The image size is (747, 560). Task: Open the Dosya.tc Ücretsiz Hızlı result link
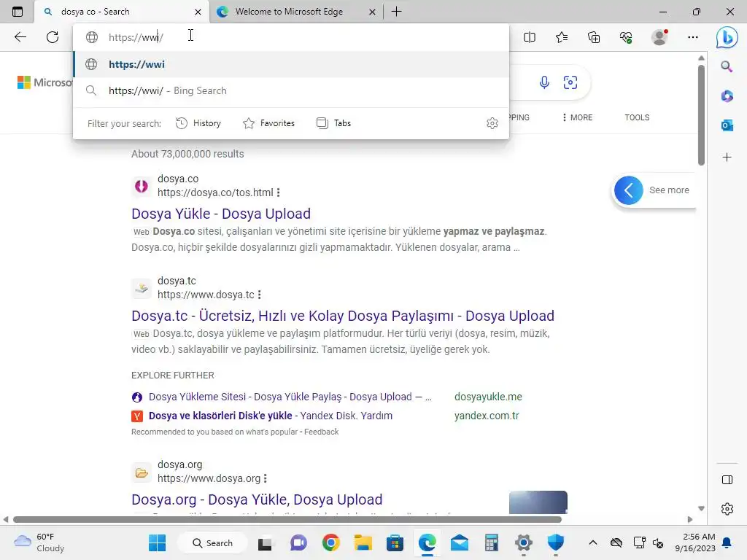tap(343, 316)
